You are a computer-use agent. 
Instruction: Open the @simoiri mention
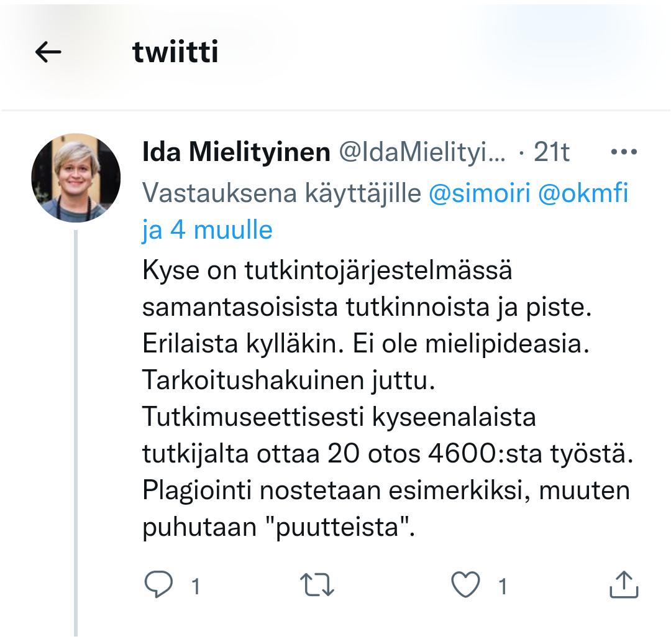click(x=479, y=194)
